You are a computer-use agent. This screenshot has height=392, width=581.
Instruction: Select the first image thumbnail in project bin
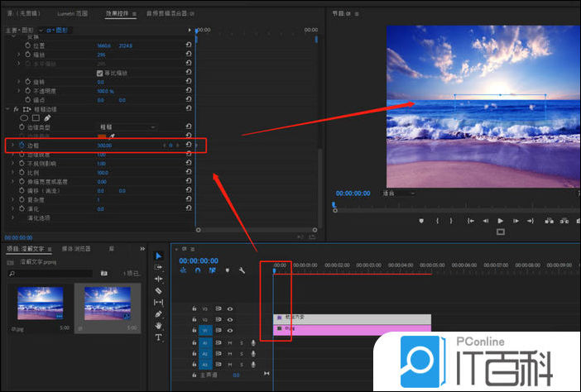40,303
